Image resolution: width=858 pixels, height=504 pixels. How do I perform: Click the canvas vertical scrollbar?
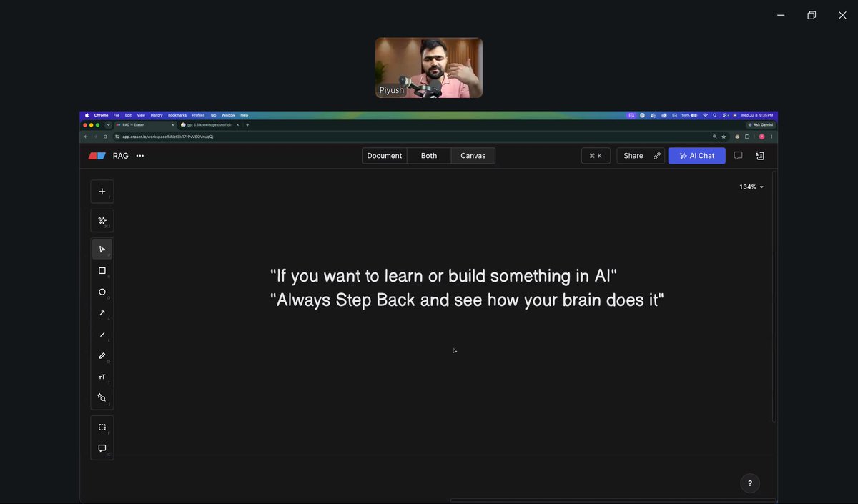pyautogui.click(x=774, y=296)
